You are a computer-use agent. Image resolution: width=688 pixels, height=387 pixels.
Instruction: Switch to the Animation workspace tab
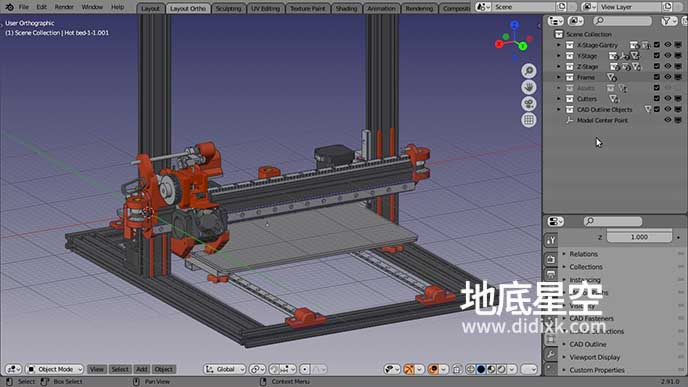tap(381, 8)
